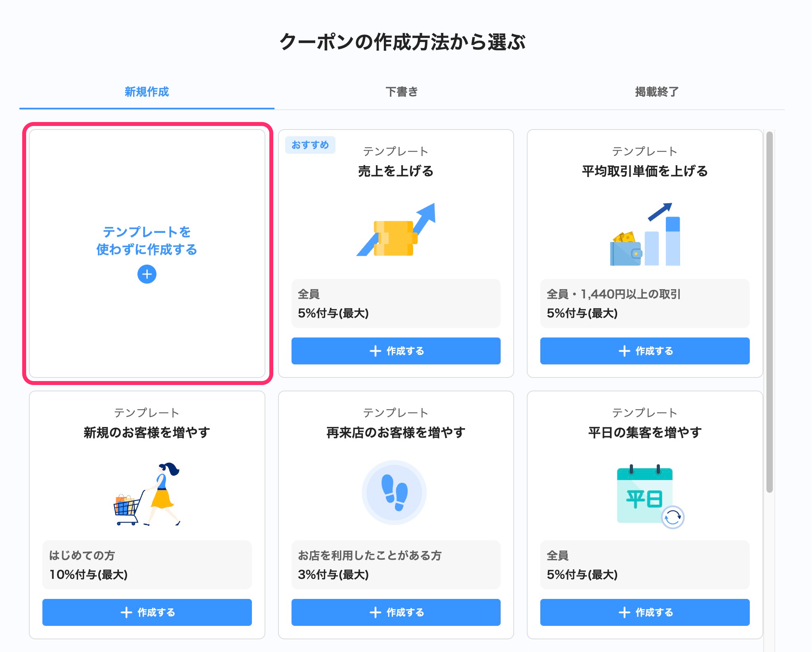
Task: Click the footprints icon for returning customers
Action: click(x=395, y=492)
